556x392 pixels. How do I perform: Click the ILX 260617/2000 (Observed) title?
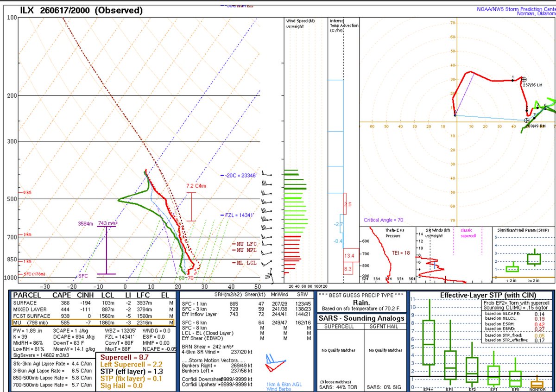[82, 11]
